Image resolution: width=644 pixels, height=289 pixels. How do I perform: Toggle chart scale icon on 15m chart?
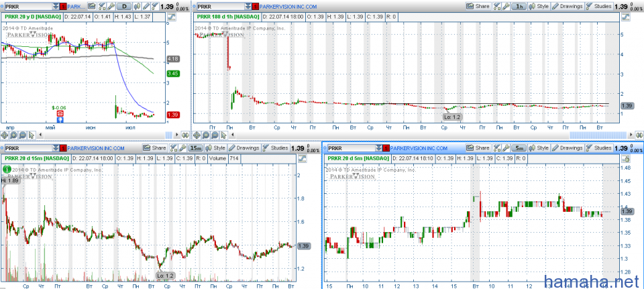(x=303, y=158)
